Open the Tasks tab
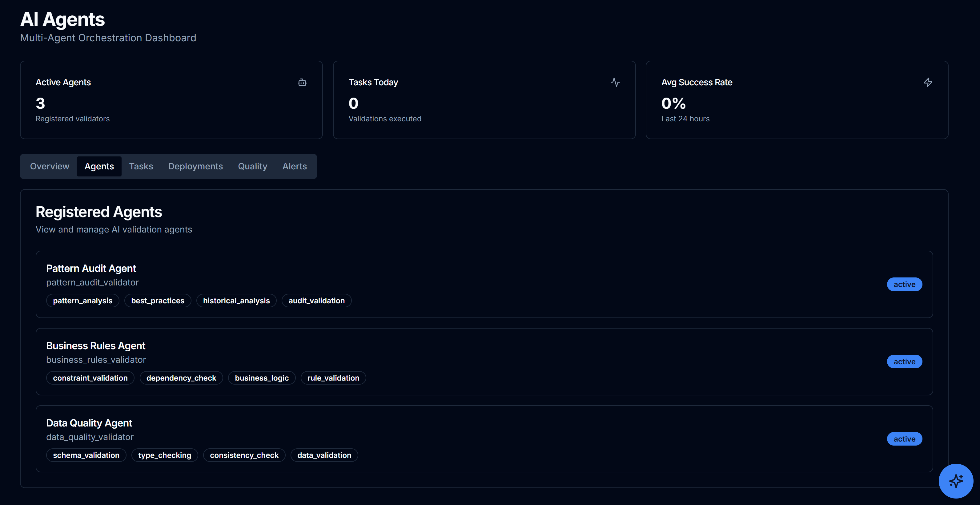 point(141,166)
